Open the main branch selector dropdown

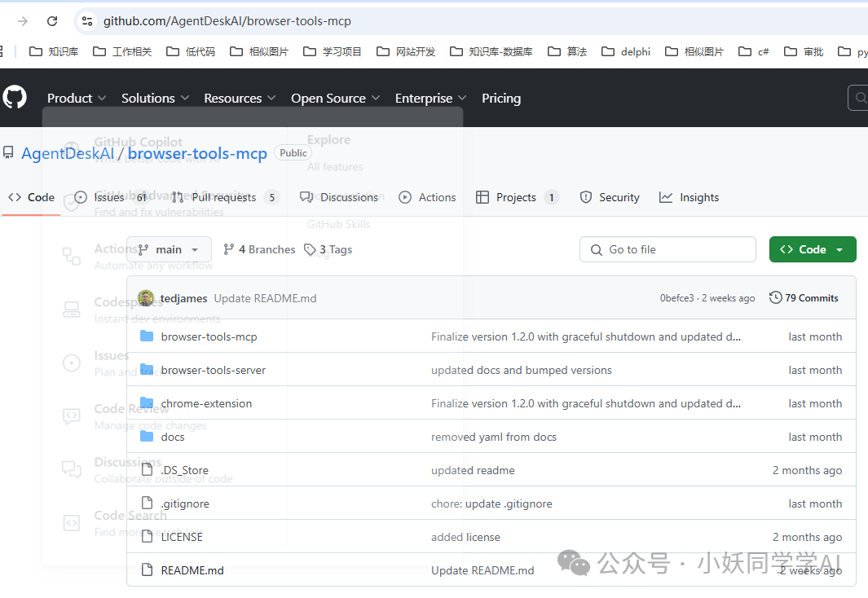point(169,249)
